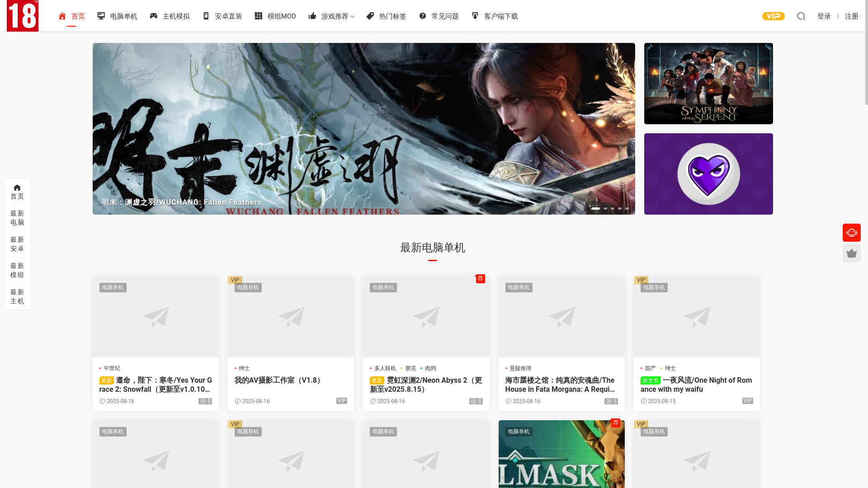
Task: Open the LMASK game cover thumbnail
Action: (561, 454)
